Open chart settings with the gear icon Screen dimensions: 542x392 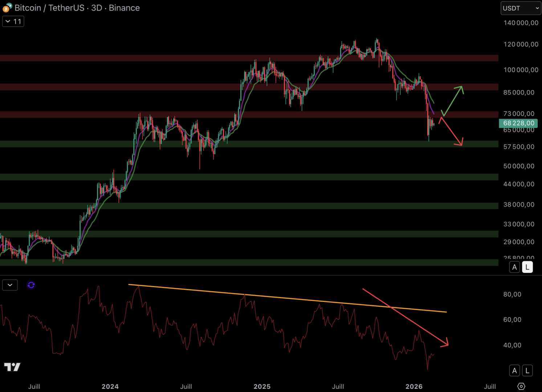521,387
